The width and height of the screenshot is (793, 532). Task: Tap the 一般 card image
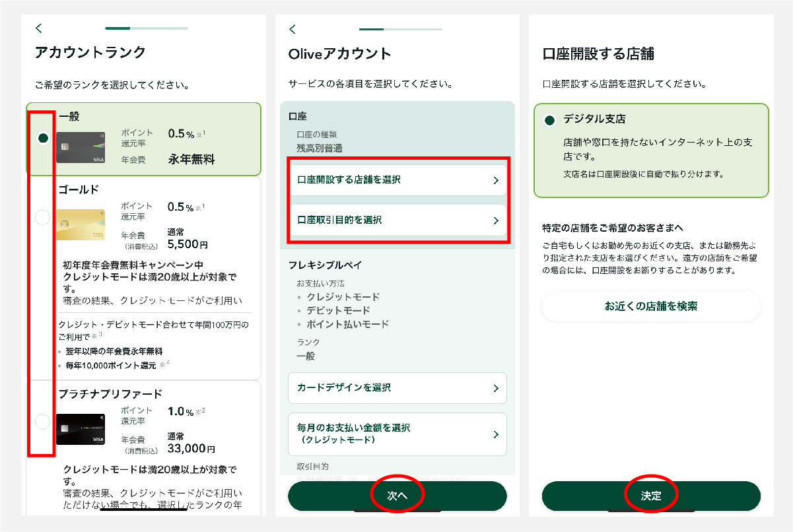point(81,147)
